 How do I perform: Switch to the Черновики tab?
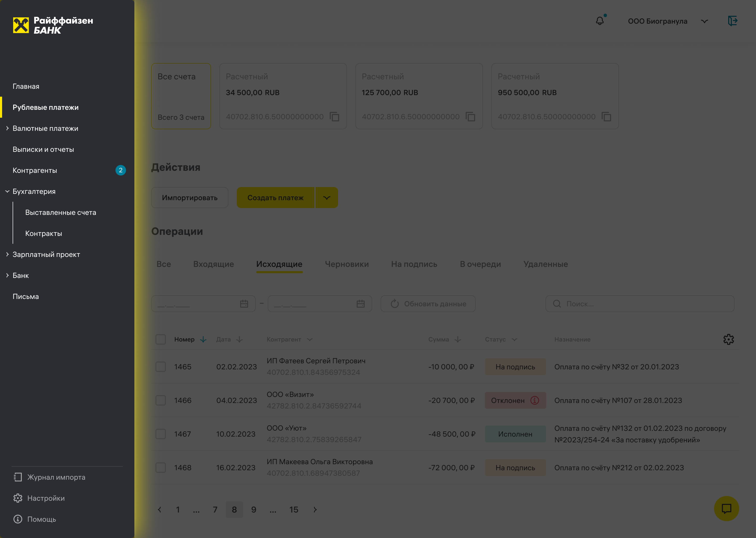click(346, 264)
